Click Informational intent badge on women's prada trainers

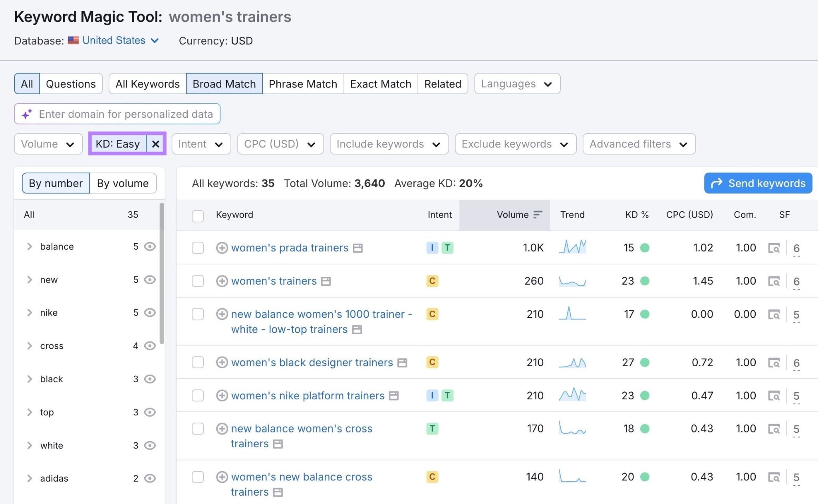[x=432, y=248]
